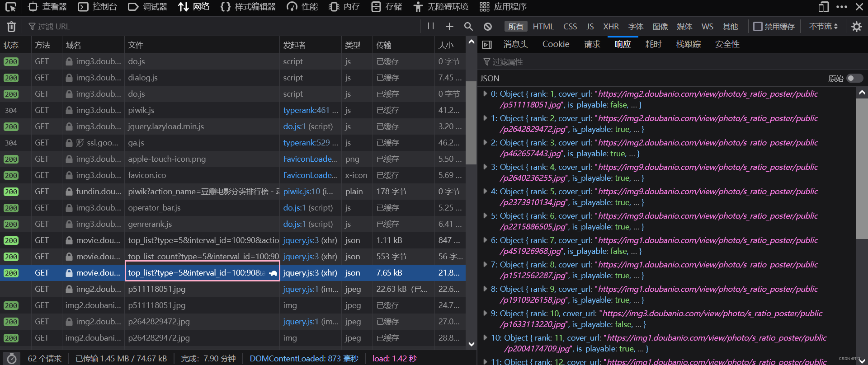Expand JSON object 3 rank 4
The height and width of the screenshot is (365, 868).
[485, 167]
